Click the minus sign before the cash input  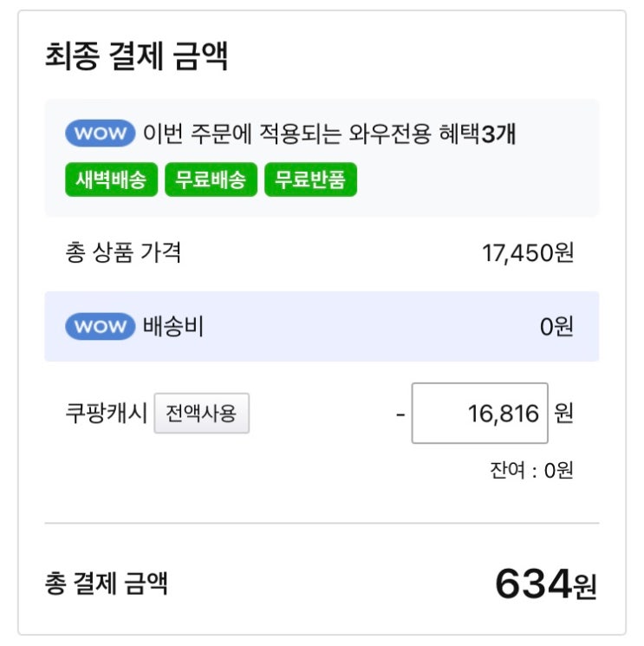tap(400, 414)
